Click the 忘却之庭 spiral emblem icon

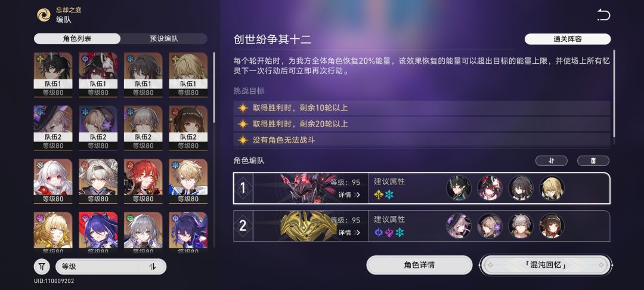[x=44, y=15]
